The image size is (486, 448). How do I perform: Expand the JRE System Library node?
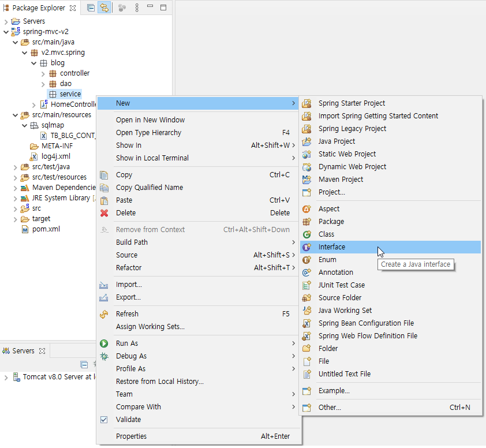pos(15,199)
